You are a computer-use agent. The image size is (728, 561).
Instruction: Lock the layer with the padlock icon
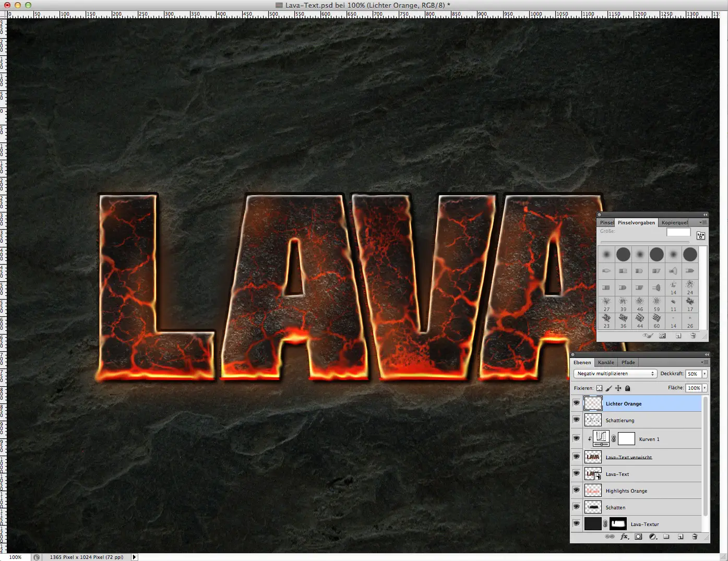[x=627, y=388]
